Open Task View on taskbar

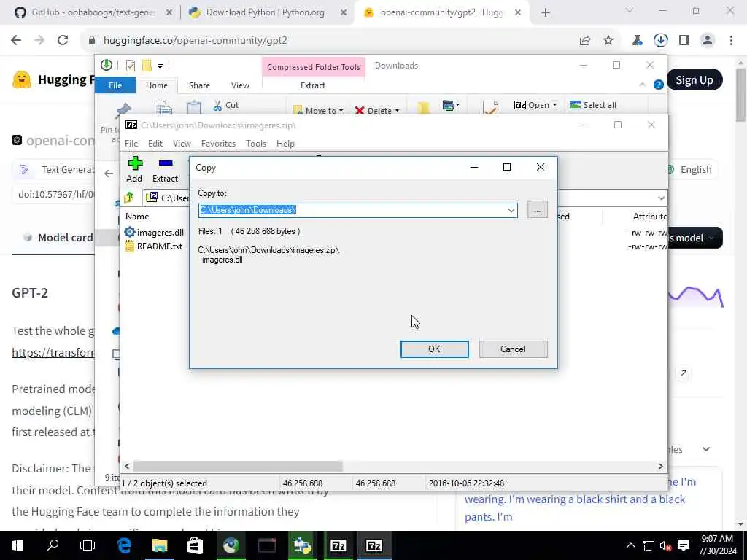click(x=88, y=545)
